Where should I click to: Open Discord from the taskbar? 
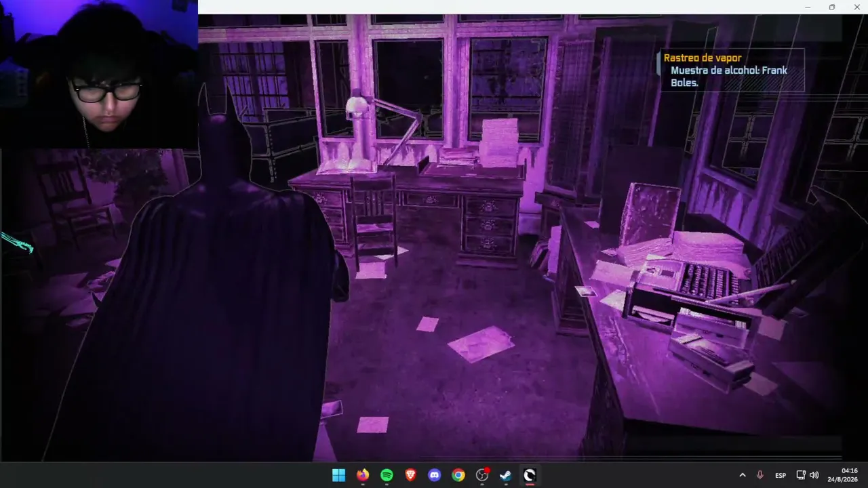(x=435, y=475)
